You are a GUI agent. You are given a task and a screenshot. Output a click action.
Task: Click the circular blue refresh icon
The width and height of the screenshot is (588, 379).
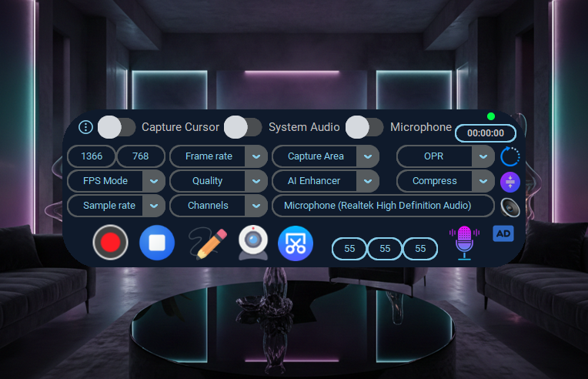[510, 156]
